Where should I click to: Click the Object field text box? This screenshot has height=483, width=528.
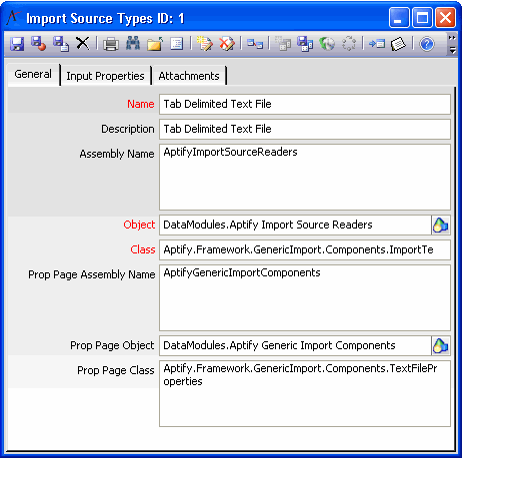click(295, 225)
